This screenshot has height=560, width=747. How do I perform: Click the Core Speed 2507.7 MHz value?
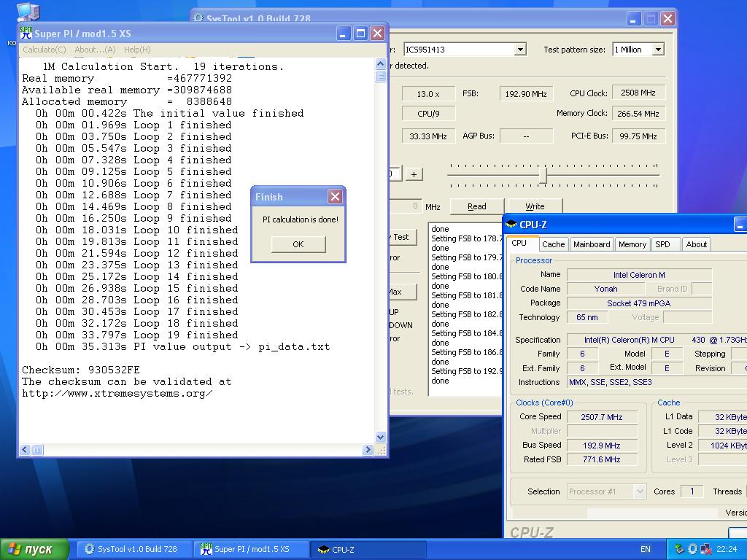[602, 417]
